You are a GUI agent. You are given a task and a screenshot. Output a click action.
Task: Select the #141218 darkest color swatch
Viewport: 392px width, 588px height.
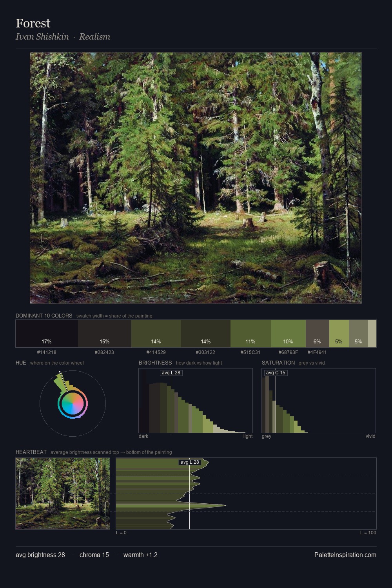pos(47,334)
